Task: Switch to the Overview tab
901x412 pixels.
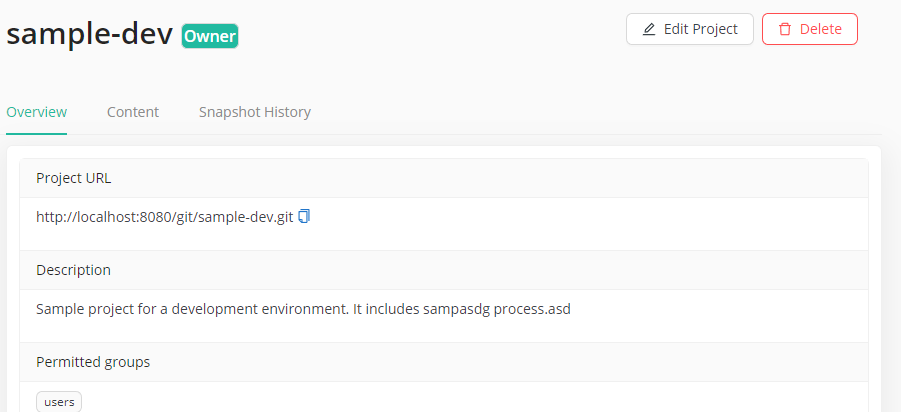Action: [36, 112]
